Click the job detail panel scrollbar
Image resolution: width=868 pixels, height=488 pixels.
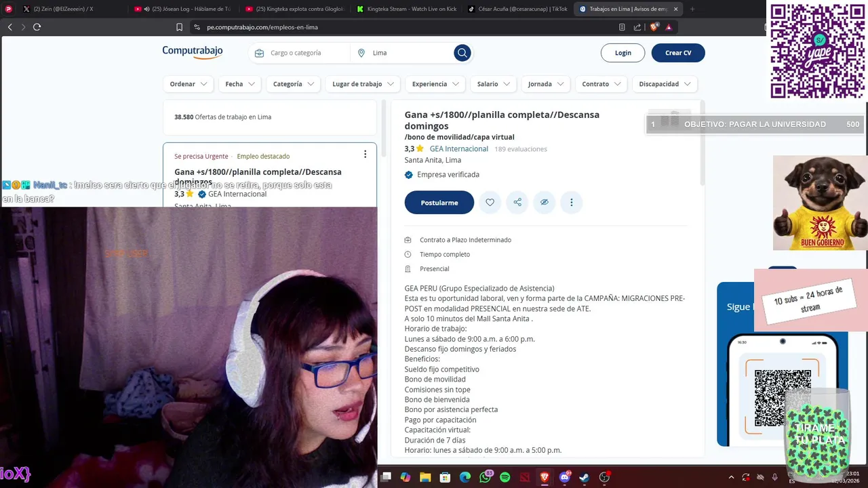click(x=702, y=142)
